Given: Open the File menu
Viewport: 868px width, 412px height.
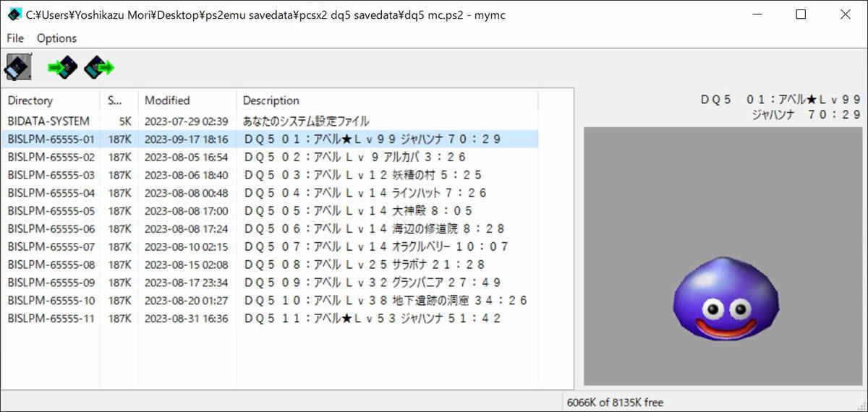Looking at the screenshot, I should pos(15,38).
